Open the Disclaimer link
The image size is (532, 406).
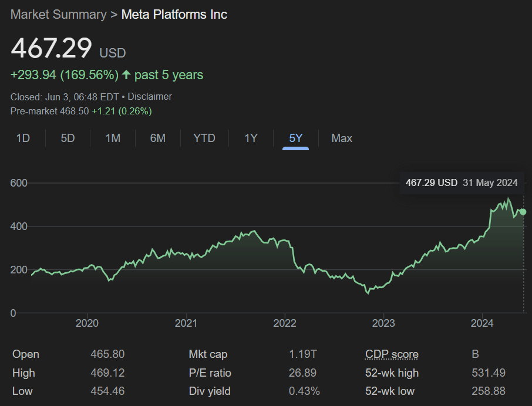(150, 97)
